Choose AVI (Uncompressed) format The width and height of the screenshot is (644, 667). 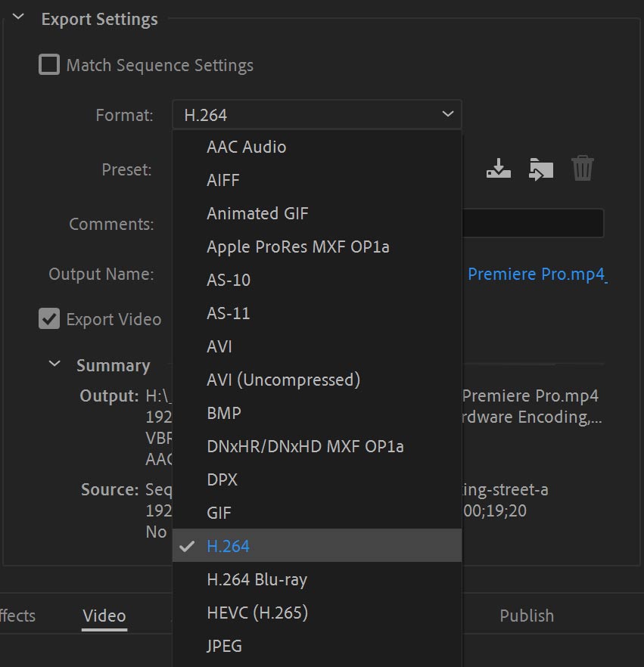tap(316, 380)
